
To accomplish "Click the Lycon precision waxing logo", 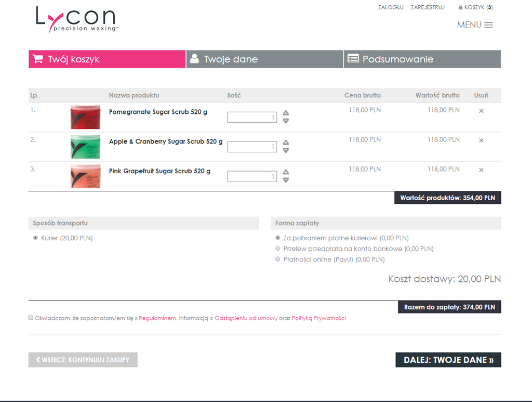I will tap(77, 20).
